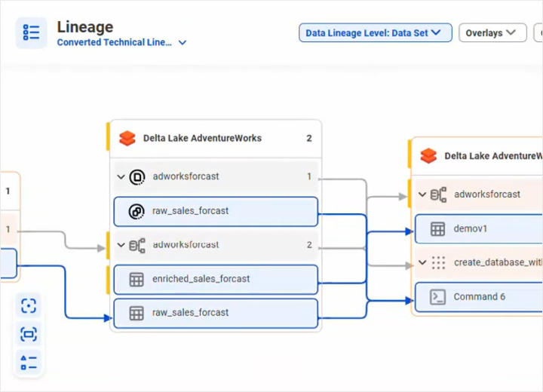Select right card Delta Lake AdventureWorks title
543x392 pixels.
(x=493, y=156)
